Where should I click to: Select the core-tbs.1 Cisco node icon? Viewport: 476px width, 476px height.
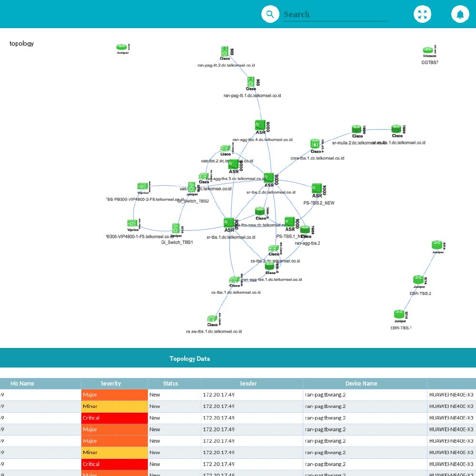[x=315, y=144]
